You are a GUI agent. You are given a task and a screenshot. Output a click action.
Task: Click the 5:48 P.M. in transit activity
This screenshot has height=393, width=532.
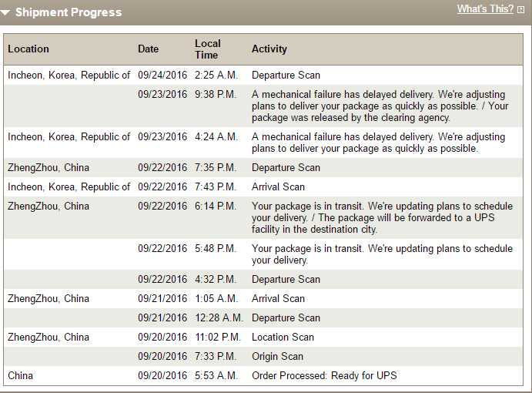(383, 254)
